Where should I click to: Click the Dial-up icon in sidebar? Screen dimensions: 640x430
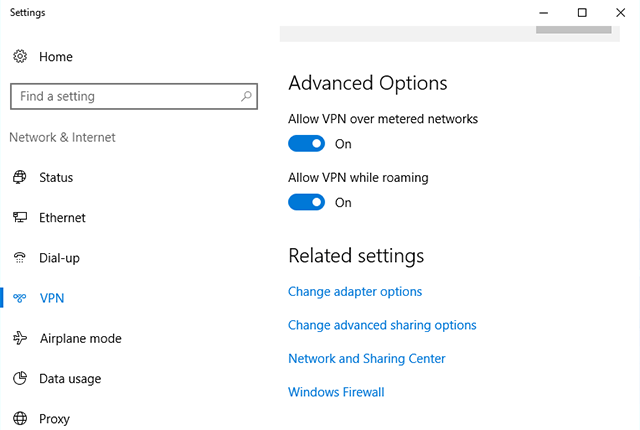pos(20,258)
